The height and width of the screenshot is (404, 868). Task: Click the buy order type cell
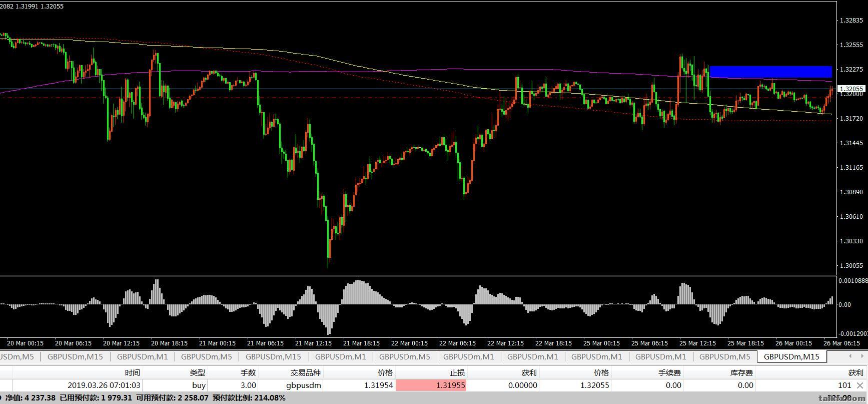[199, 385]
